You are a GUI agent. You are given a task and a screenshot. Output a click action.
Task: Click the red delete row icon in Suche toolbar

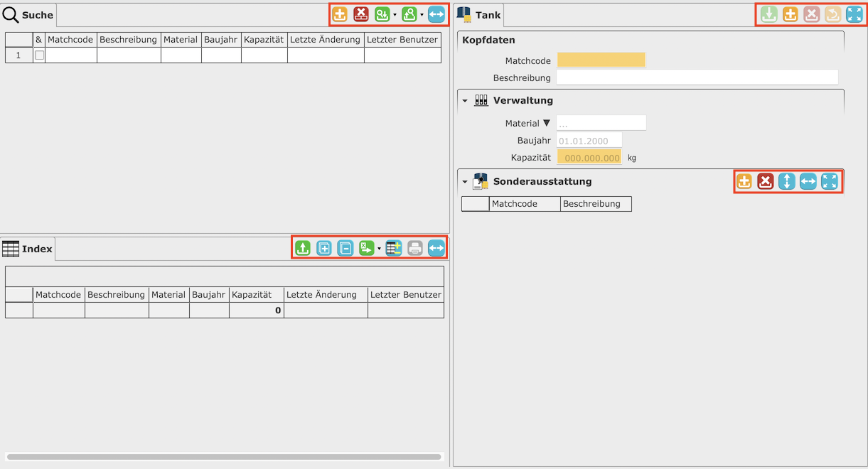(361, 14)
